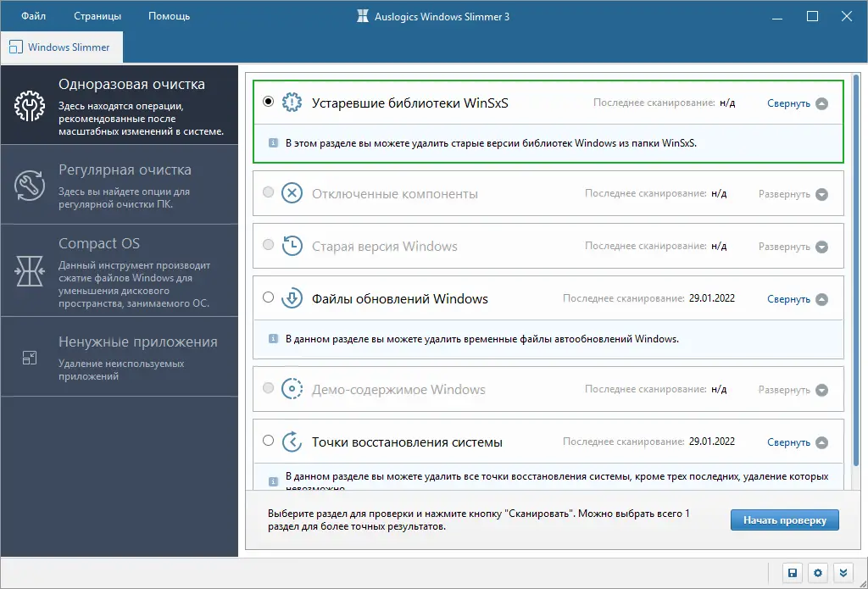Open the Файл menu
868x589 pixels.
click(32, 15)
